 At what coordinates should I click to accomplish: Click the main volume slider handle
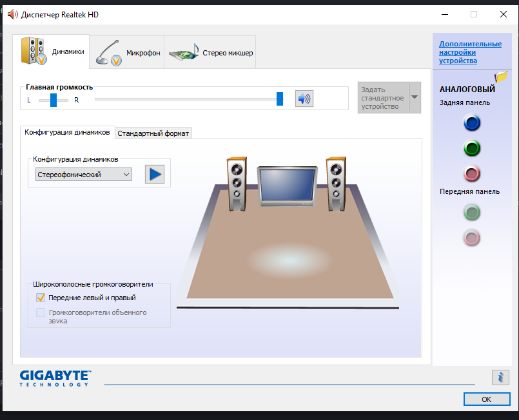coord(280,99)
